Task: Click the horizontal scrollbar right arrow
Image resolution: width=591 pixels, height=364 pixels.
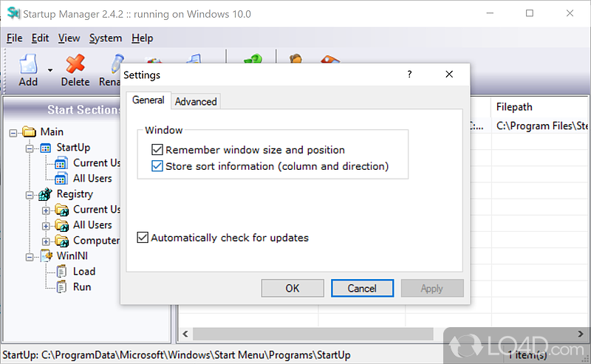Action: [581, 334]
